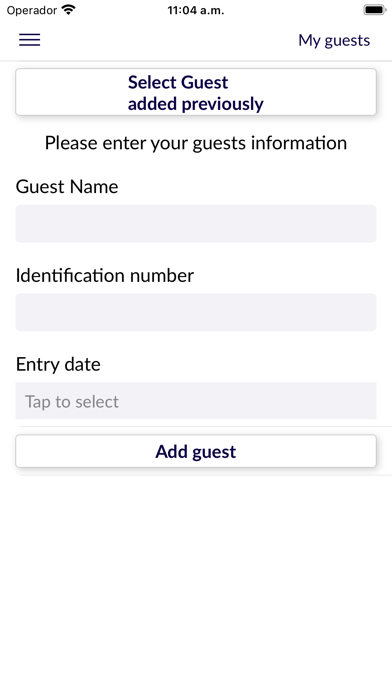Tap the Select Guest text on top button
This screenshot has height=696, width=392.
(x=178, y=82)
